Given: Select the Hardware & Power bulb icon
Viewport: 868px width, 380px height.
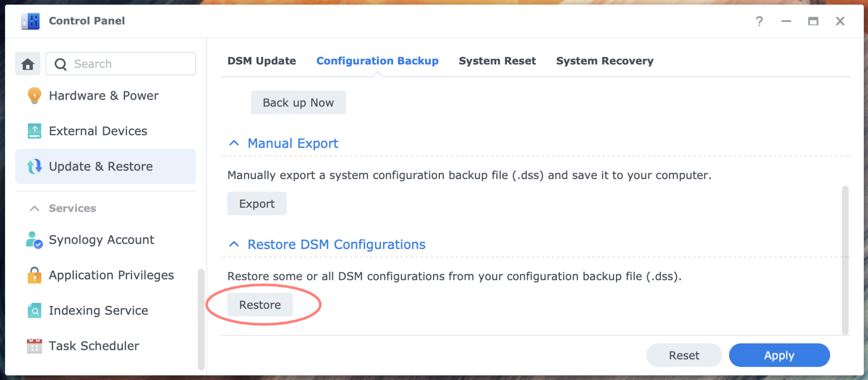Looking at the screenshot, I should [34, 95].
